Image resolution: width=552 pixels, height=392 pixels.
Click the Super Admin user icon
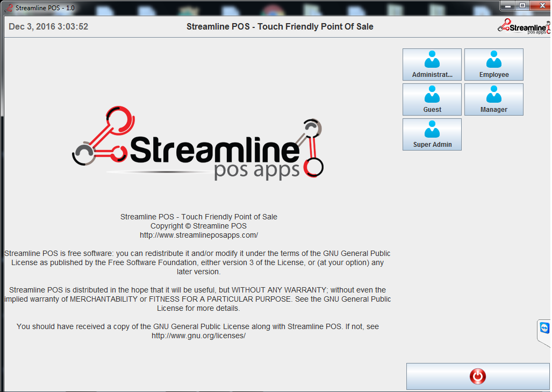(x=432, y=127)
